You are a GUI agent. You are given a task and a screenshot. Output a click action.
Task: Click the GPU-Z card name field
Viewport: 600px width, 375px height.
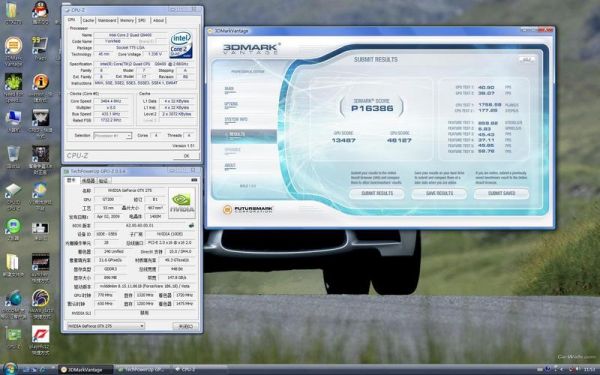pos(130,191)
